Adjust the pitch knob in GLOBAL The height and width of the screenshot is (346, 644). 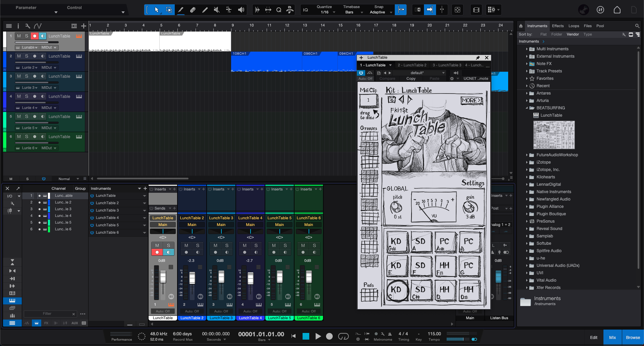[x=396, y=208]
